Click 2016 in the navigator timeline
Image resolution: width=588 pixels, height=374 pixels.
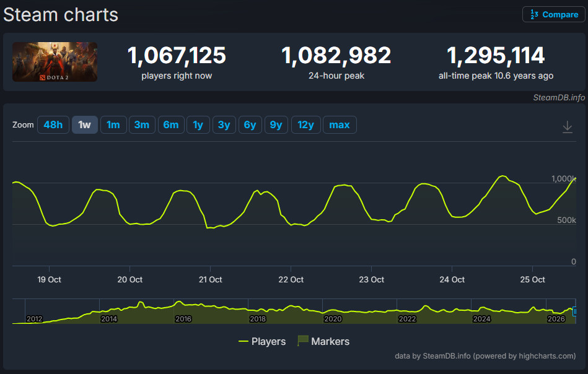pos(183,319)
